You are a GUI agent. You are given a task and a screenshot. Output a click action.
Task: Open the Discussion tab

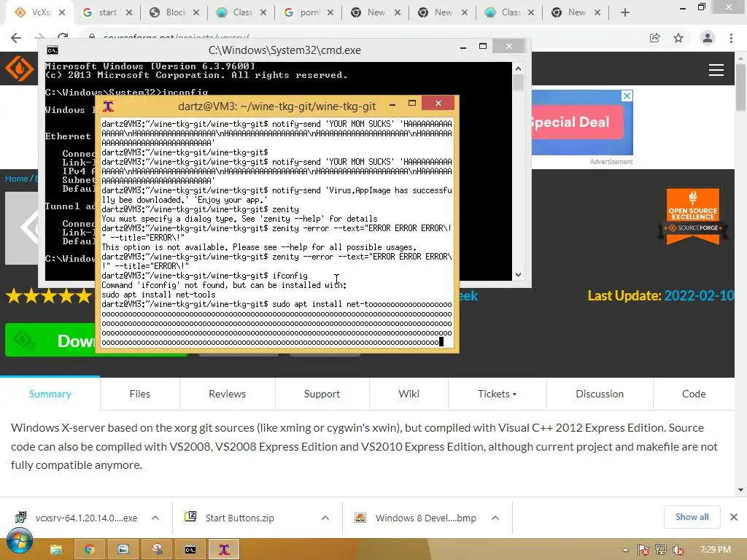600,394
